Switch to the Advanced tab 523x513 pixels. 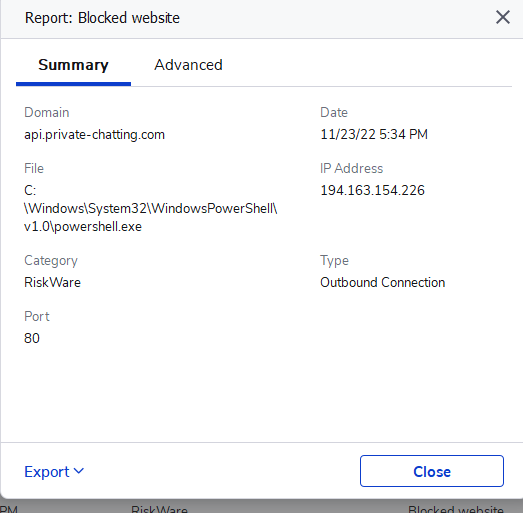pos(188,65)
